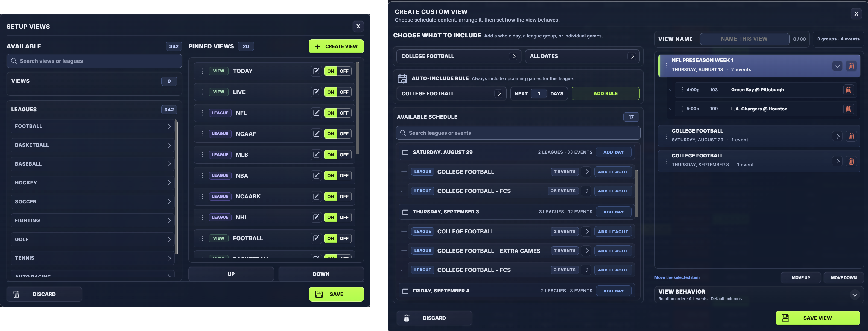Click ADD RULE button
Viewport: 868px width, 331px height.
tap(605, 93)
